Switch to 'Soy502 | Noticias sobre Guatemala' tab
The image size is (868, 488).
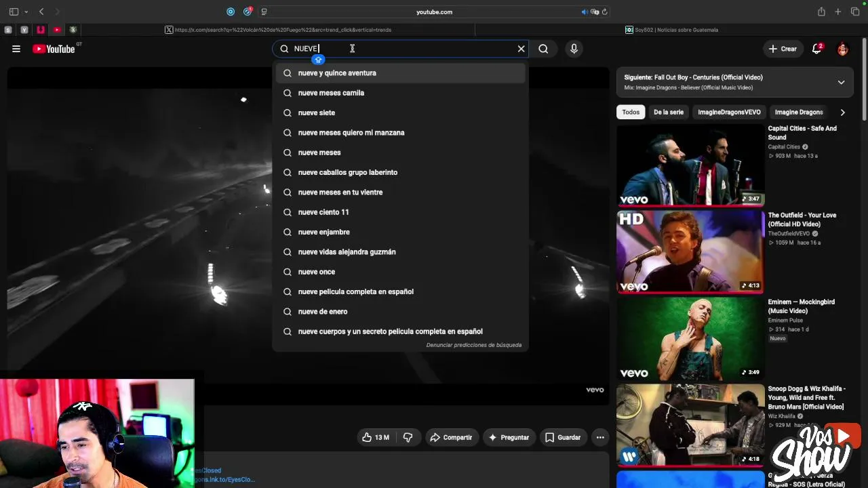point(671,30)
